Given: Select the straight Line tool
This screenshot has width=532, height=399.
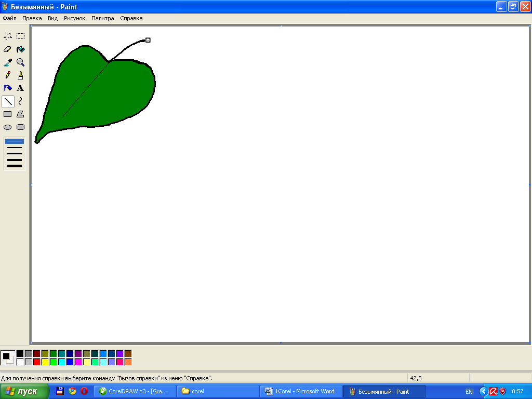Looking at the screenshot, I should tap(8, 101).
